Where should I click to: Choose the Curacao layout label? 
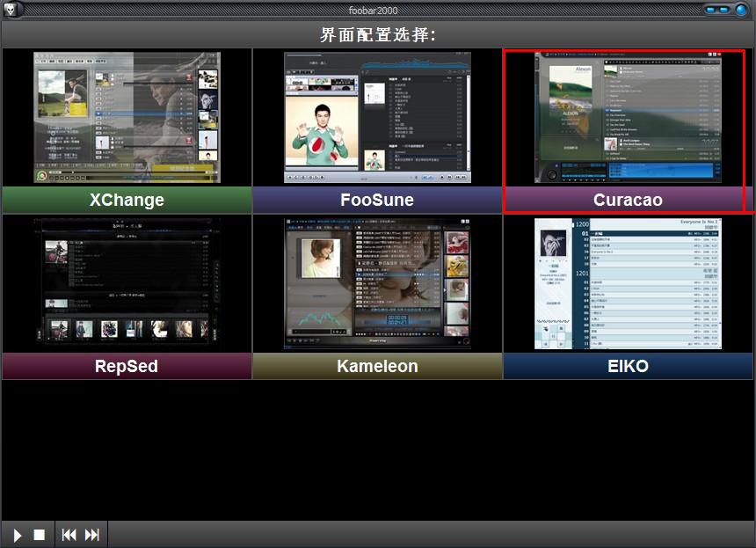pyautogui.click(x=628, y=200)
